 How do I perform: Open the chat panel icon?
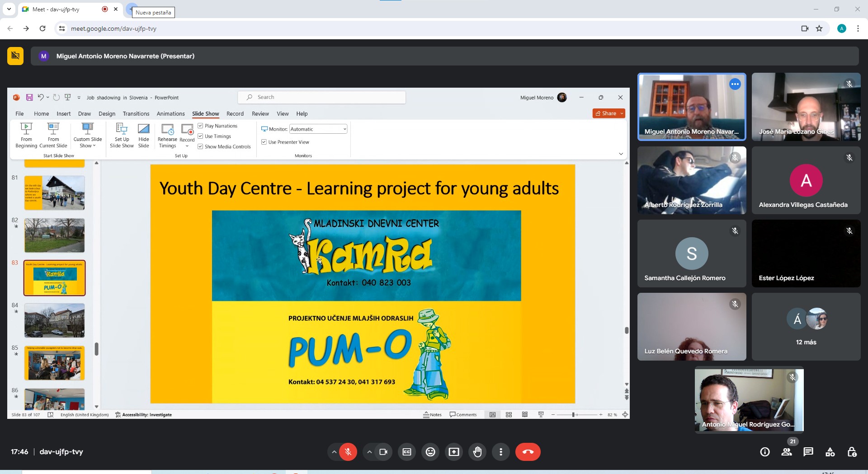point(808,452)
